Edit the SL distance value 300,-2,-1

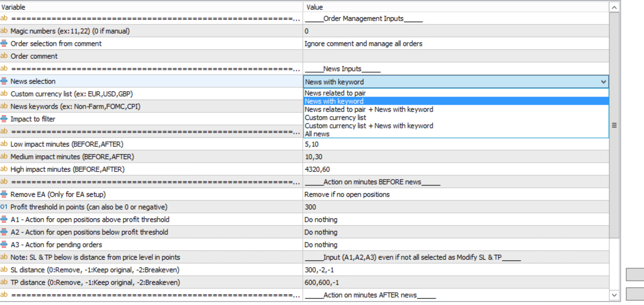point(456,270)
